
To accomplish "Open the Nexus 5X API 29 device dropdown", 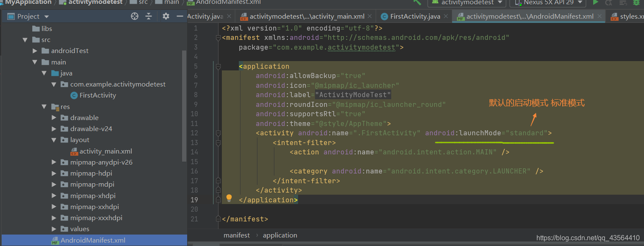I will pyautogui.click(x=547, y=2).
